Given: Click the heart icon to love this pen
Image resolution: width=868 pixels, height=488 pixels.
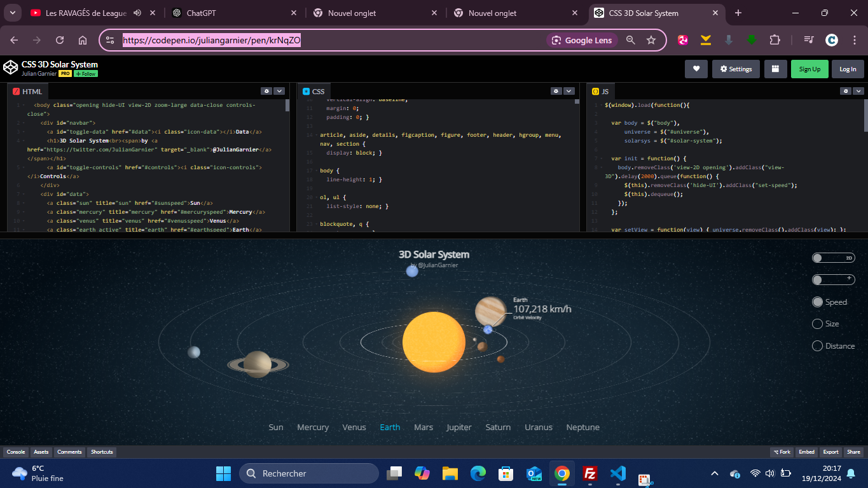Looking at the screenshot, I should (696, 69).
